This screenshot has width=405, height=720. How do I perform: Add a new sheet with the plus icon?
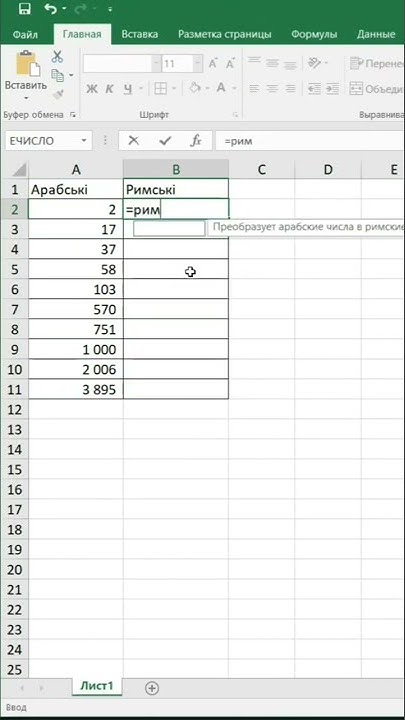pyautogui.click(x=152, y=688)
